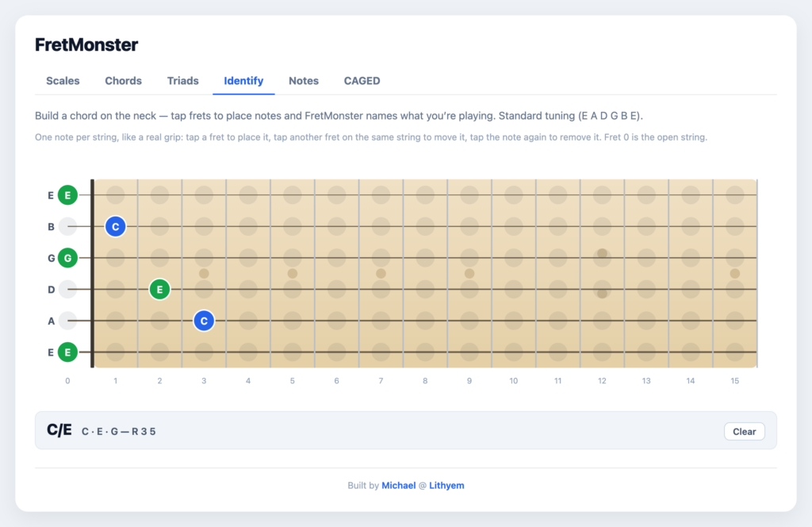Remove the open G string note
Viewport: 812px width, 527px height.
[67, 258]
